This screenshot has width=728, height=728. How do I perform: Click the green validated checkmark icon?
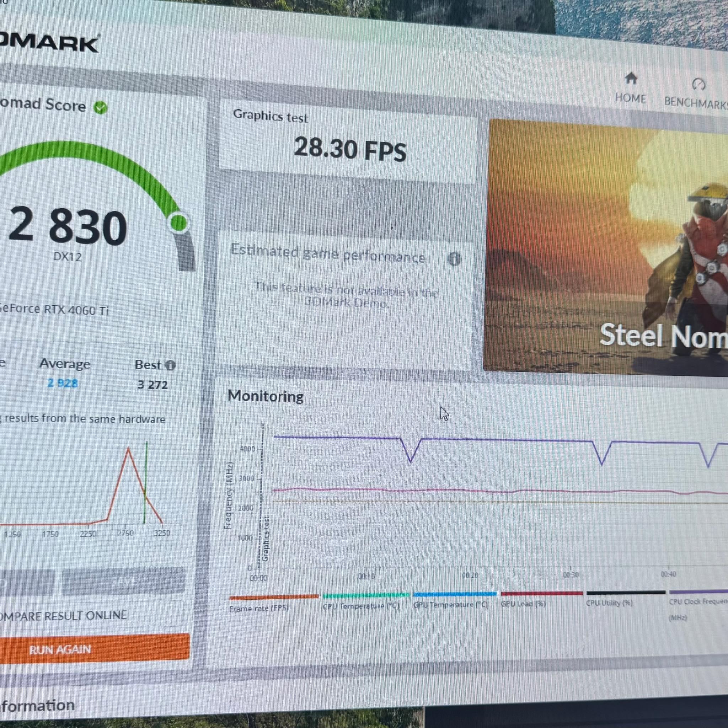100,108
